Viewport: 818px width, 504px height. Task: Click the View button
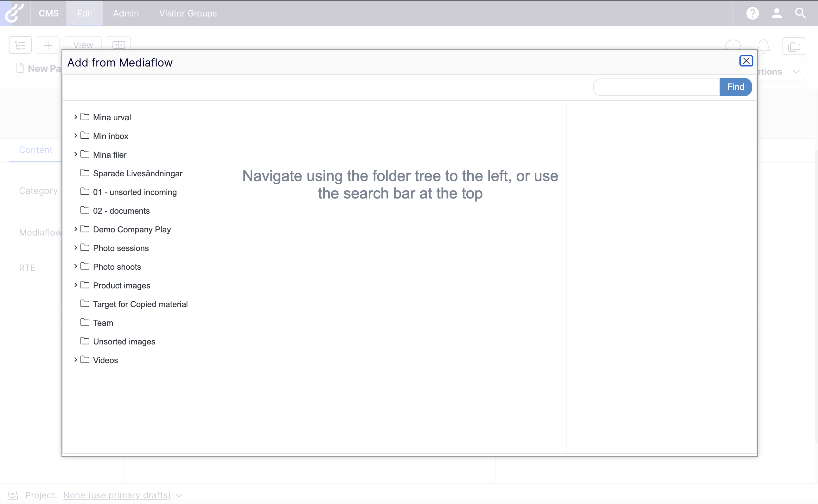point(83,45)
